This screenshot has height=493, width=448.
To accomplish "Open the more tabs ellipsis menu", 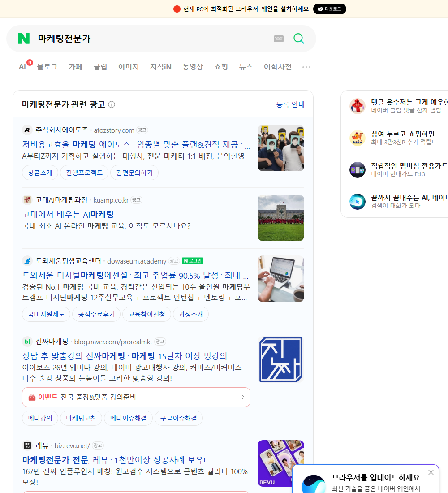I will coord(306,67).
